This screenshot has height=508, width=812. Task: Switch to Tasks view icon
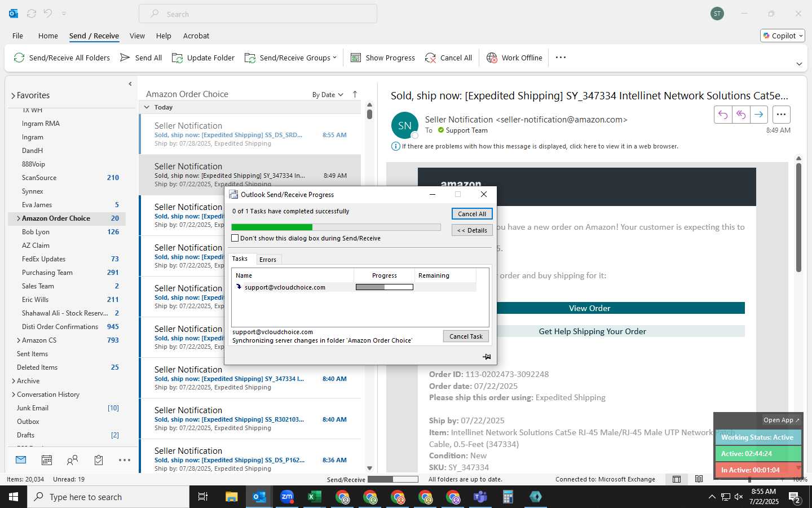pos(99,460)
